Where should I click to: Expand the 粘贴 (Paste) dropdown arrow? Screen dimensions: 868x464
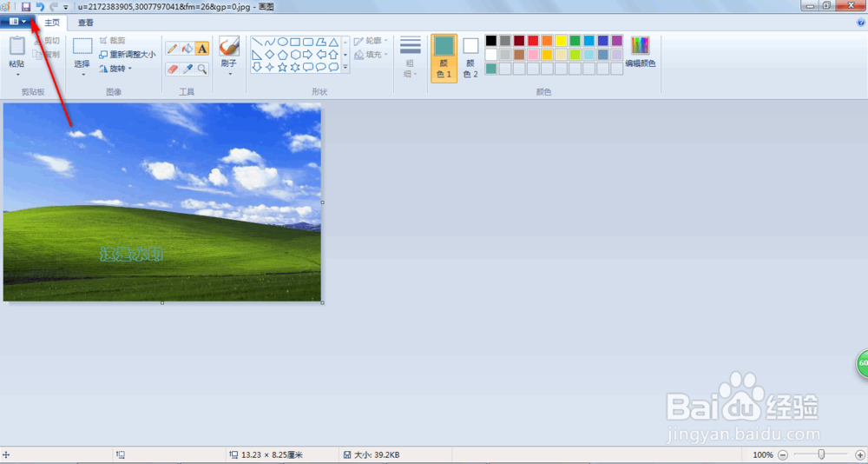pyautogui.click(x=17, y=74)
